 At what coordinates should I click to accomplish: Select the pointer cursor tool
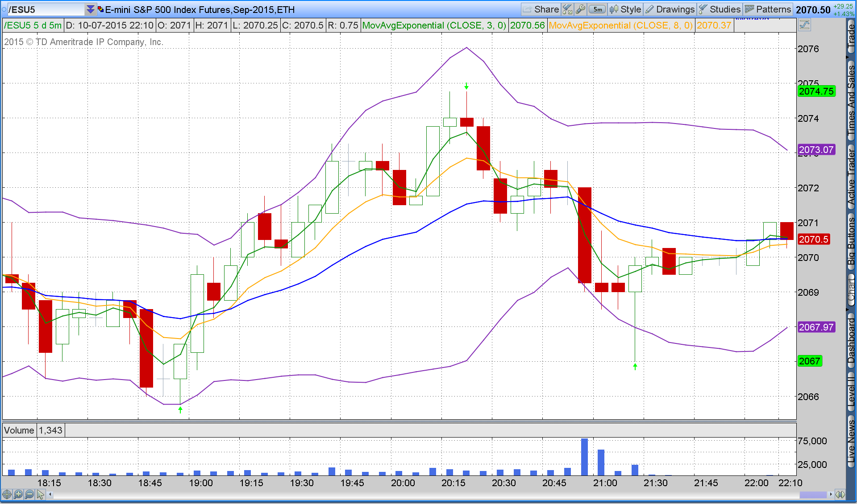(x=41, y=494)
